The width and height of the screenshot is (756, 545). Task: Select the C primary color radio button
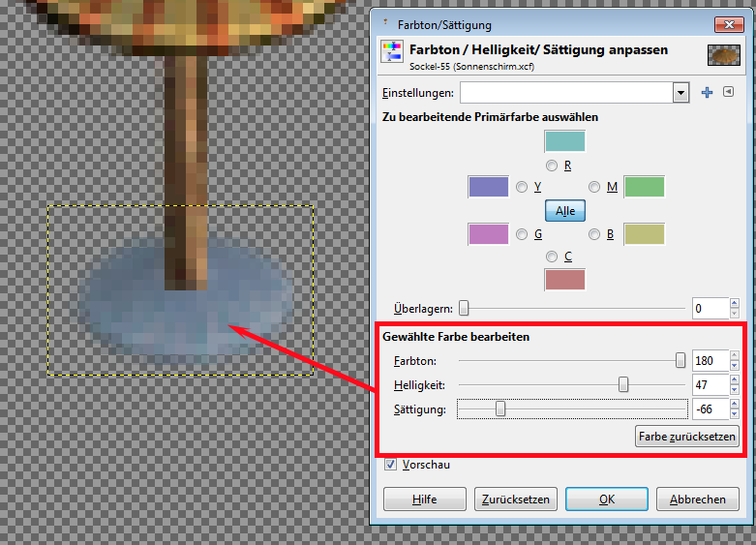click(x=552, y=257)
